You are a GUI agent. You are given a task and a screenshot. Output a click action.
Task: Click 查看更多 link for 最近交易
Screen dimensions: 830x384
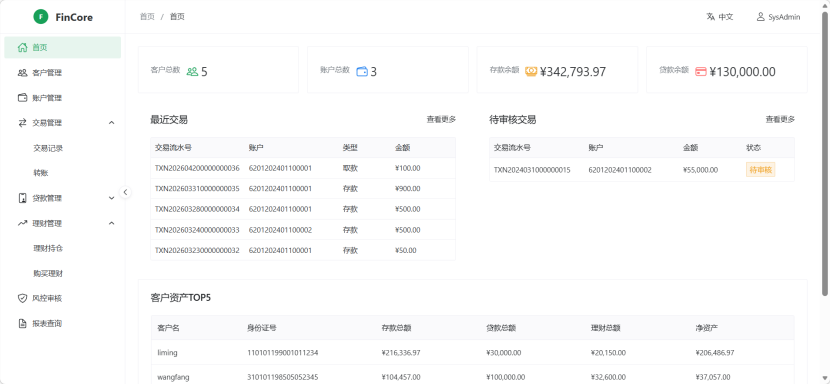tap(441, 120)
